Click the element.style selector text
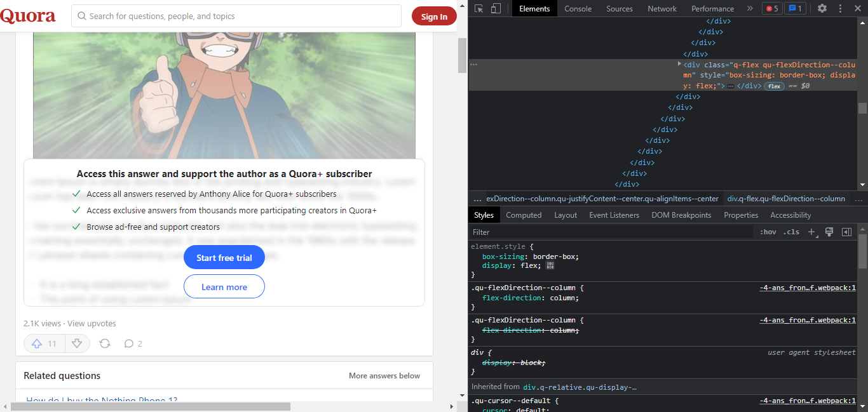The height and width of the screenshot is (412, 868). (x=498, y=246)
